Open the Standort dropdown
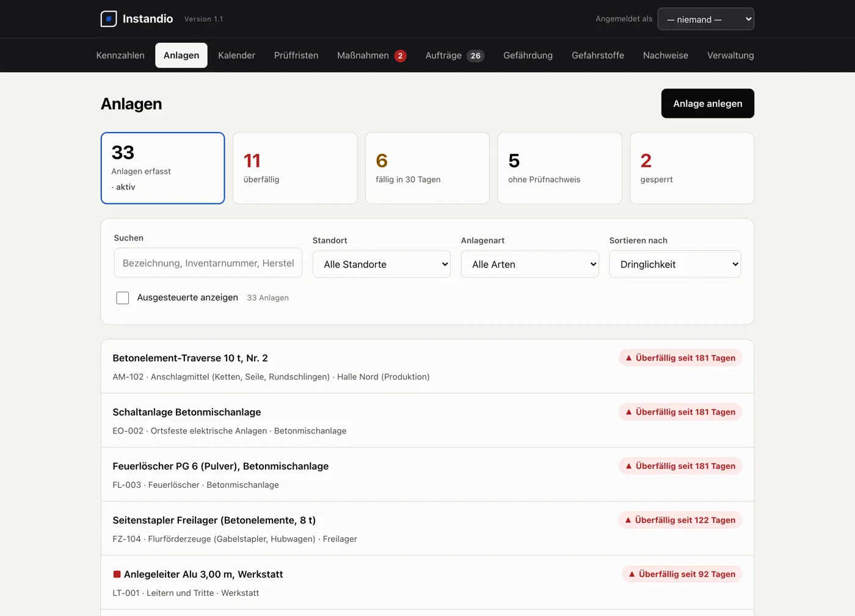This screenshot has width=855, height=616. (382, 264)
